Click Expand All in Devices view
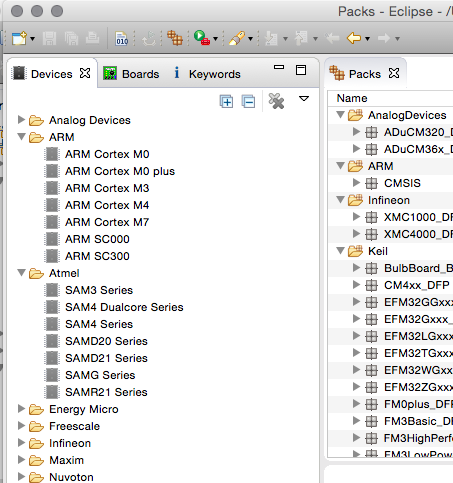The width and height of the screenshot is (453, 483). tap(226, 101)
